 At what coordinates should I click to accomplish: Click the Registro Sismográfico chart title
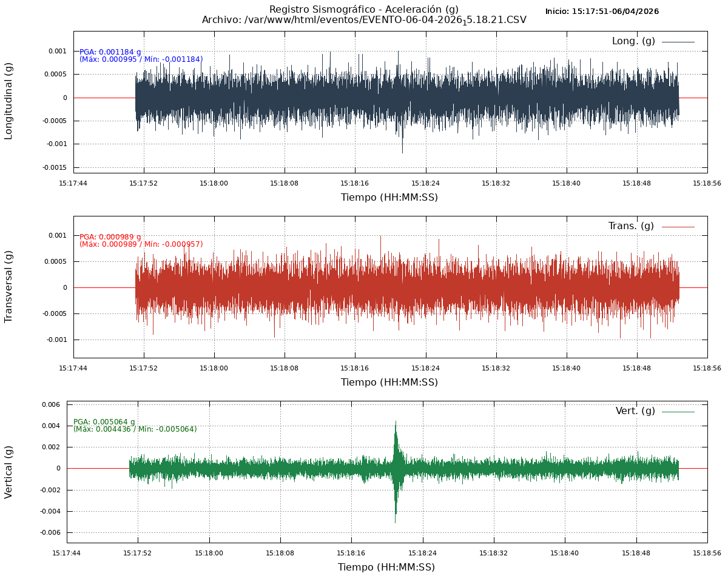(x=364, y=9)
